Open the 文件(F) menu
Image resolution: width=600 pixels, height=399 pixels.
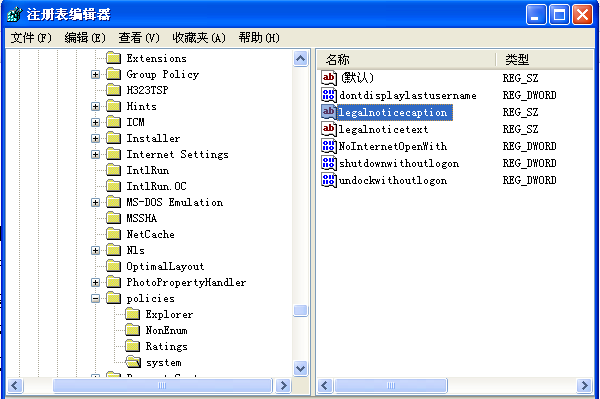[31, 37]
